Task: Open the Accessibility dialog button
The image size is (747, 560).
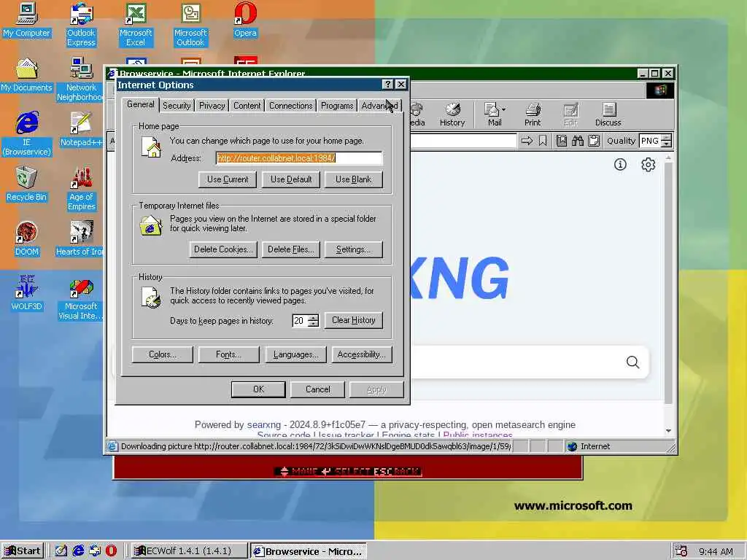Action: pyautogui.click(x=362, y=354)
